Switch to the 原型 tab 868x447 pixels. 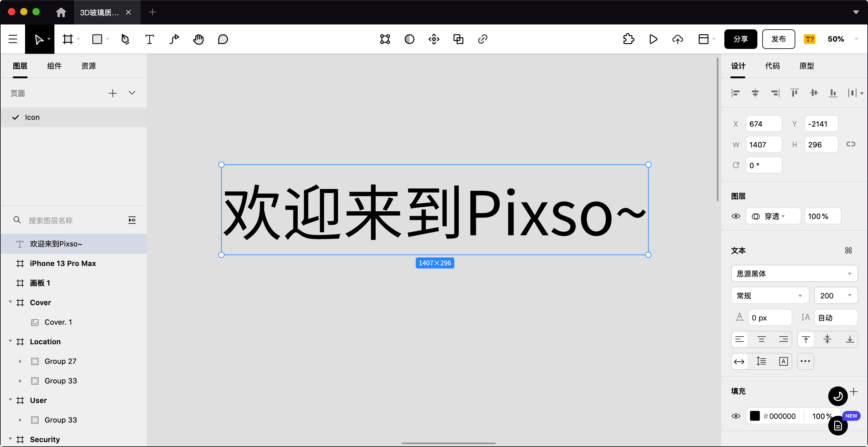coord(807,66)
